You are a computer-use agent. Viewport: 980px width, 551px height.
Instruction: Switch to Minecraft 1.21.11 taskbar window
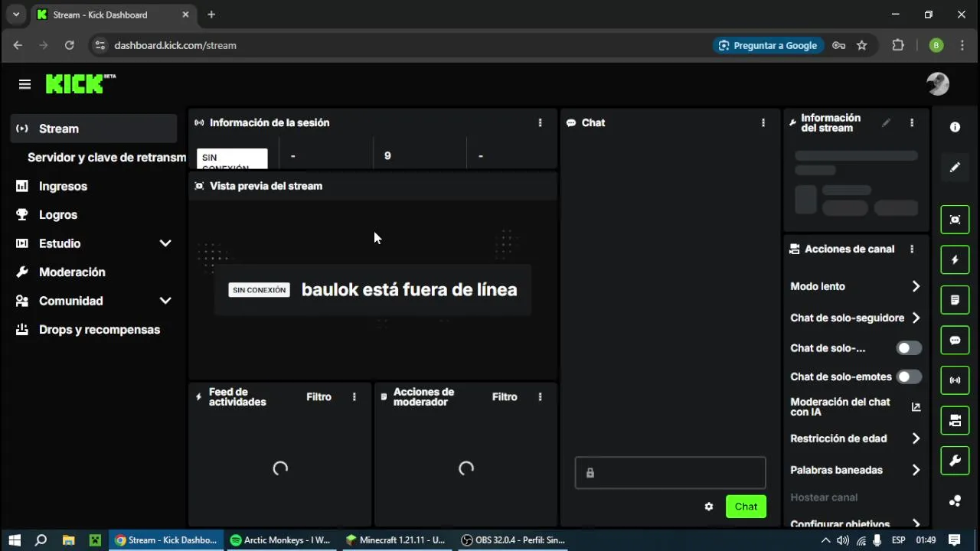coord(395,540)
